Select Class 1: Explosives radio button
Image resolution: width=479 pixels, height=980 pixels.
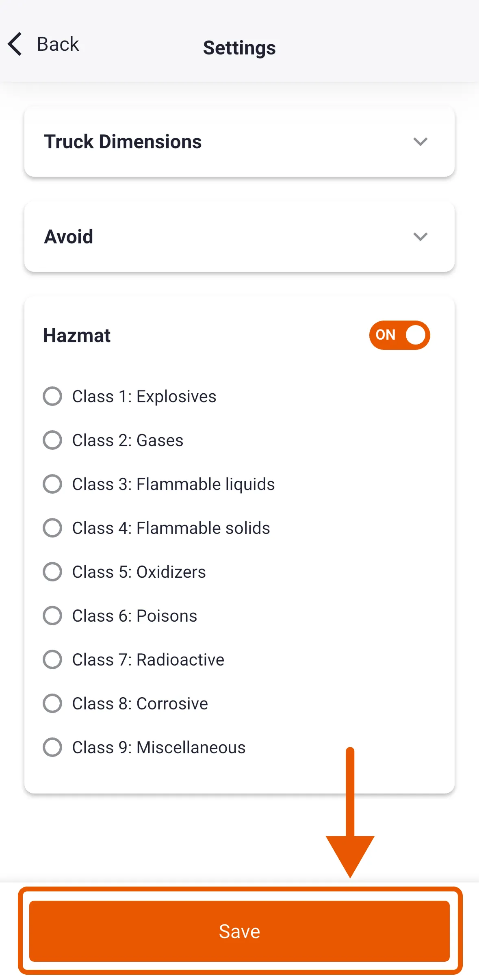(x=52, y=396)
